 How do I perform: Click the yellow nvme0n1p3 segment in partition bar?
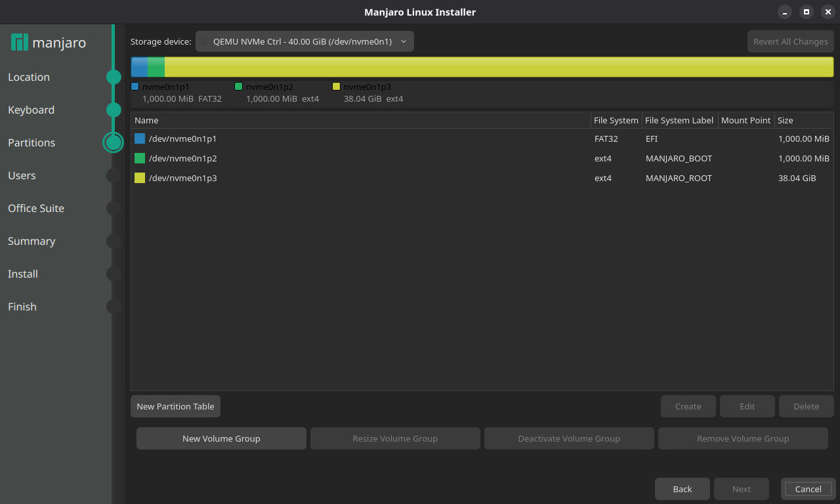click(x=499, y=67)
